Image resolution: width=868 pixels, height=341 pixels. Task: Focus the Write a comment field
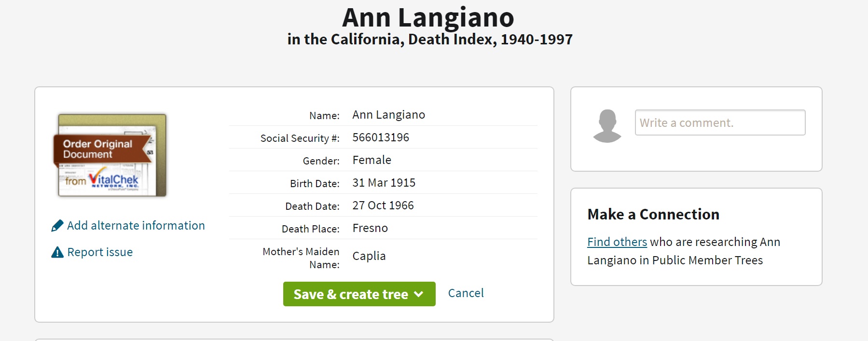pyautogui.click(x=720, y=123)
